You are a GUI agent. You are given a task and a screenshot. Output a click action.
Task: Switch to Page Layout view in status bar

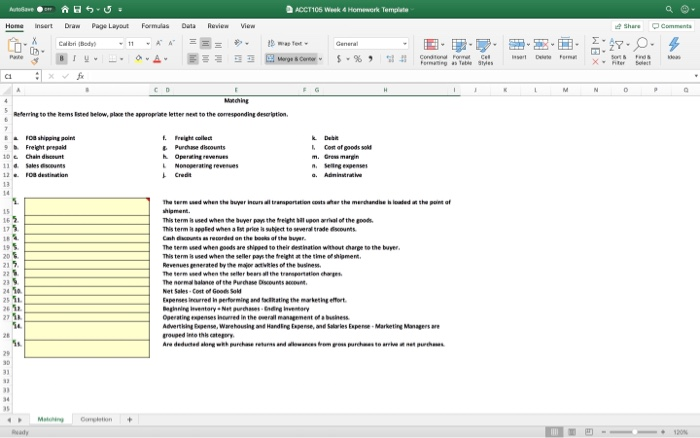coord(571,432)
